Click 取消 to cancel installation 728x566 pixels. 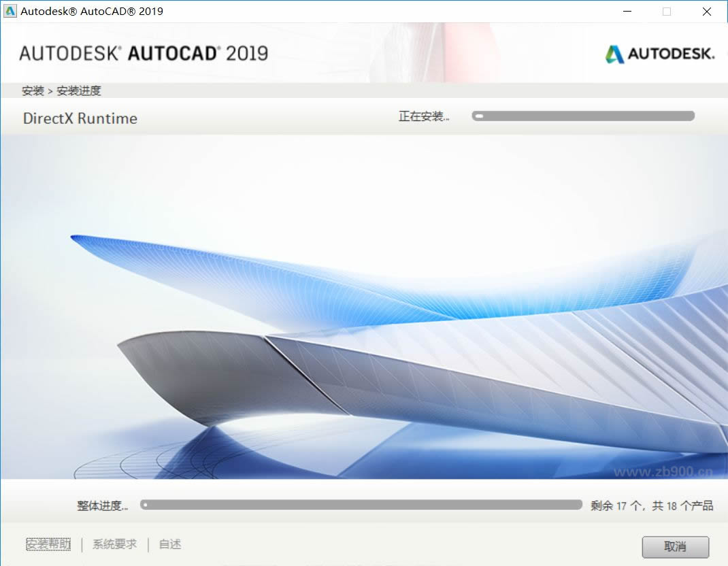coord(676,546)
